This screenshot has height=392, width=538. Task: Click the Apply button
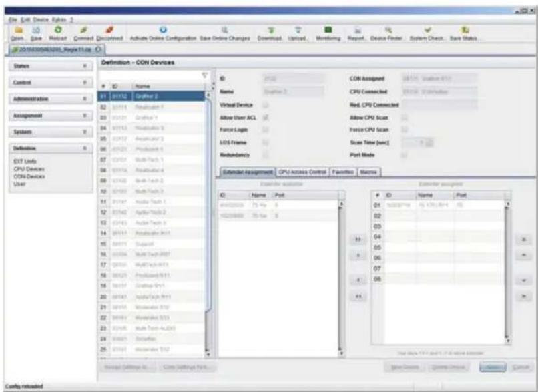[493, 367]
